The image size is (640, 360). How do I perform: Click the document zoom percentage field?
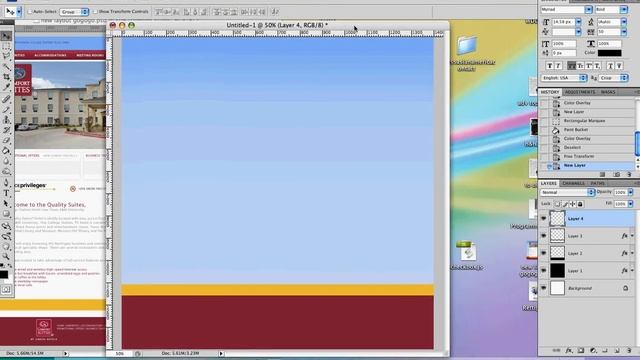(120, 353)
